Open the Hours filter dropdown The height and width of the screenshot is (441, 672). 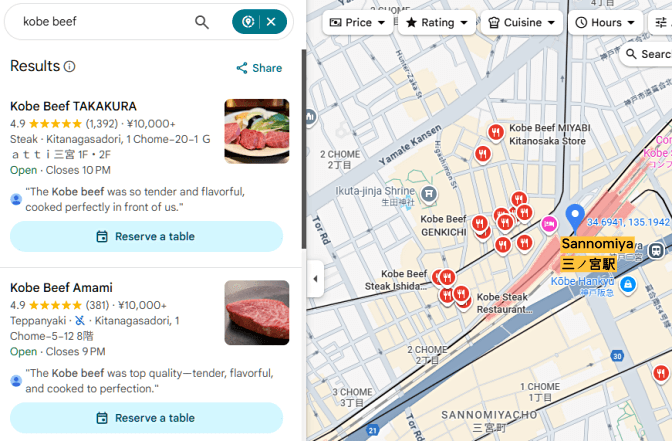coord(605,23)
